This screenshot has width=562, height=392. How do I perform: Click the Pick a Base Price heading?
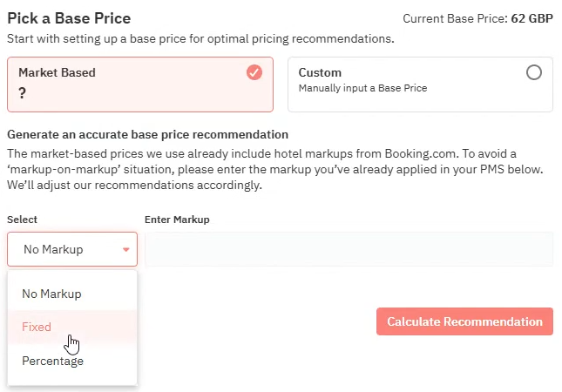point(69,17)
